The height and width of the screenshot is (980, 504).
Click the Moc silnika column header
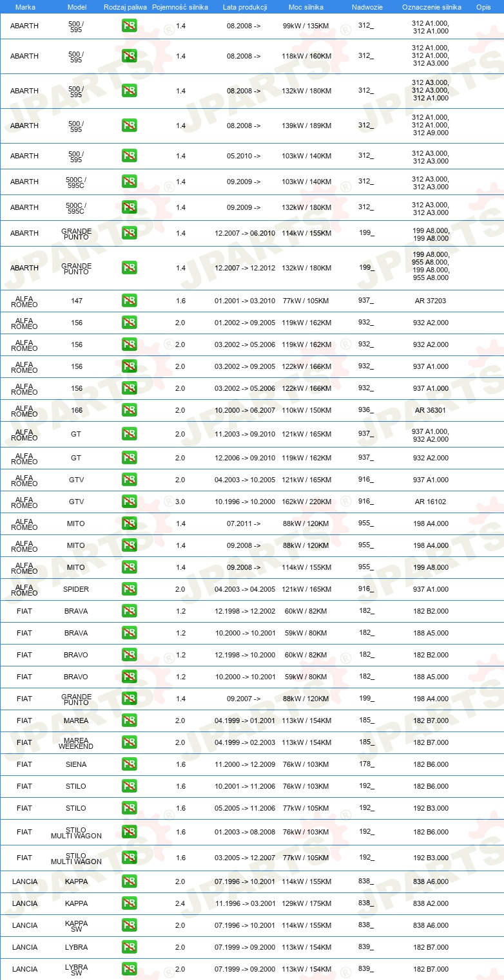pos(306,6)
